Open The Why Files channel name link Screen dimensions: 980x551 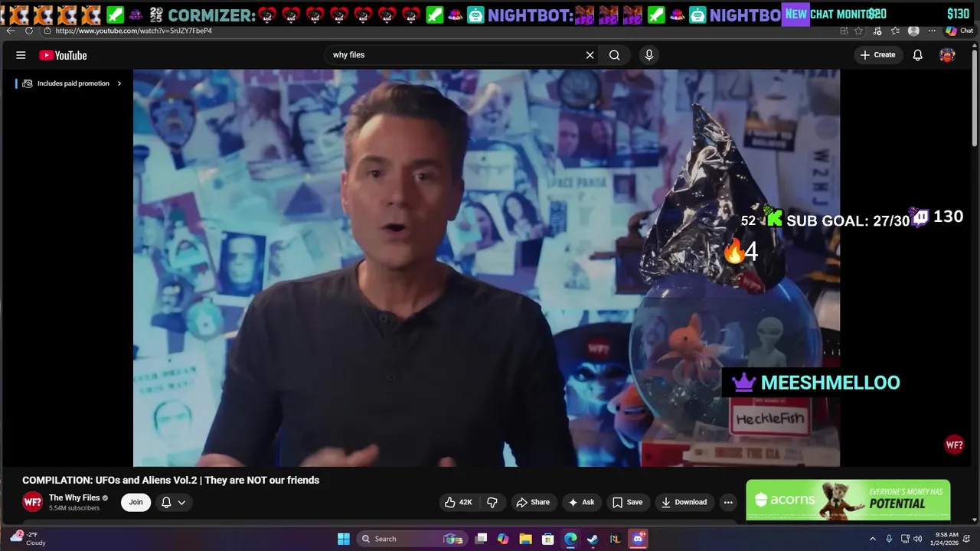point(74,497)
